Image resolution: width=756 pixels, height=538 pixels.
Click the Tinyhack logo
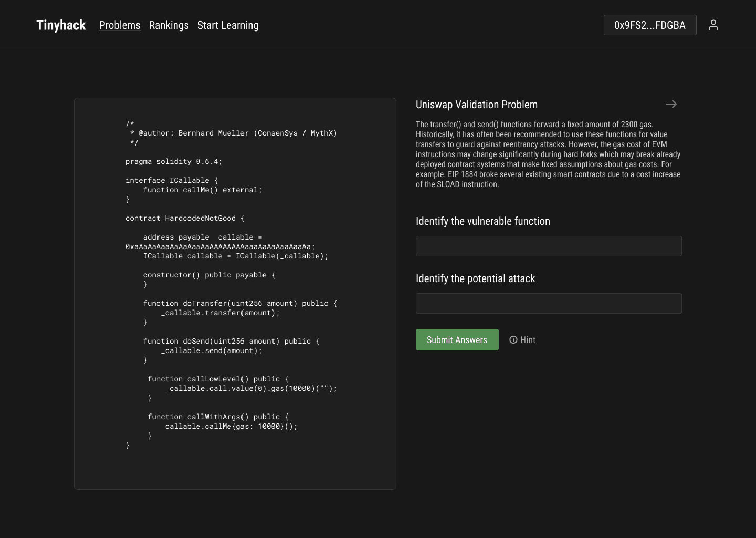[x=61, y=25]
